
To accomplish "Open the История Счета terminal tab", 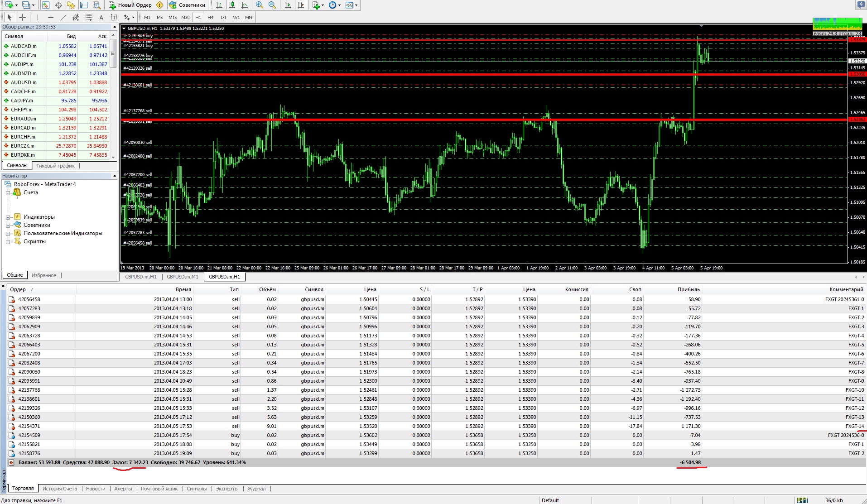I will click(x=60, y=489).
